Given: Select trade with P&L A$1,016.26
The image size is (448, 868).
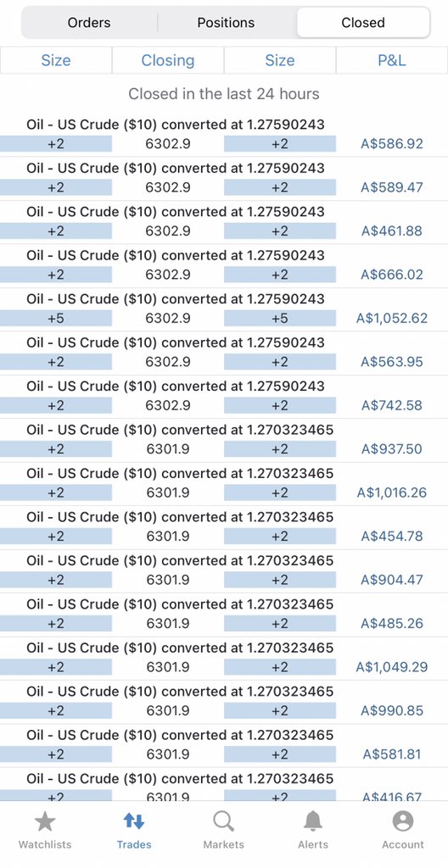Looking at the screenshot, I should point(224,484).
